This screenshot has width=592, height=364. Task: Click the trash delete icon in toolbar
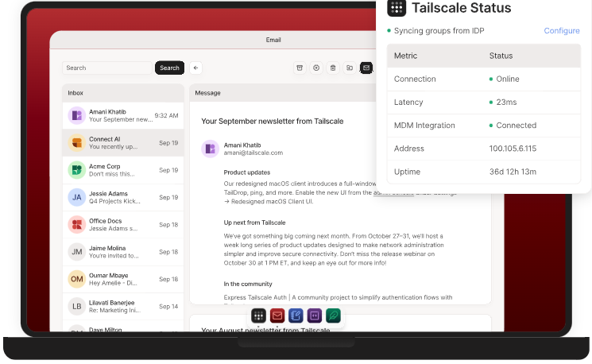[x=333, y=68]
